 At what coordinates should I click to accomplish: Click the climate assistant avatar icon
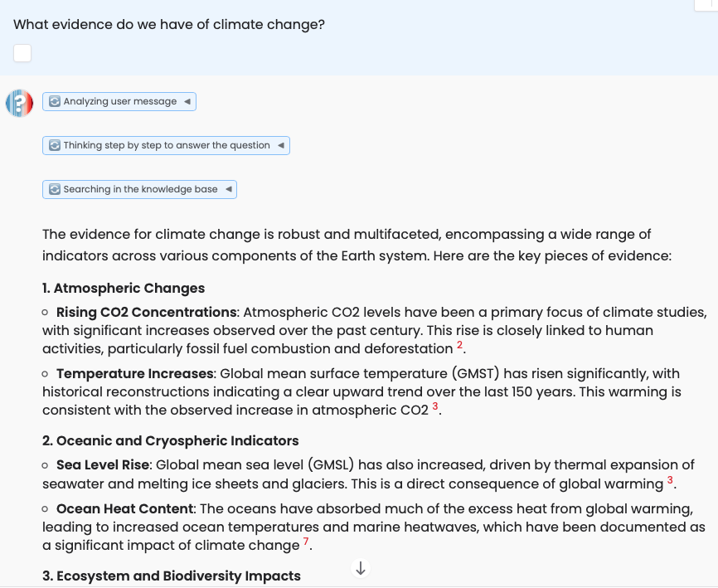[x=19, y=103]
